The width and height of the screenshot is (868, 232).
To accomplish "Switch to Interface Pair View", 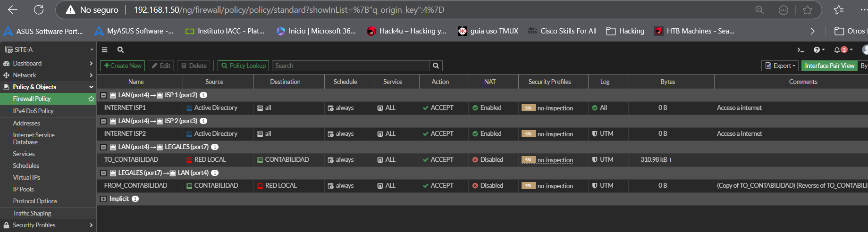I will click(x=829, y=66).
